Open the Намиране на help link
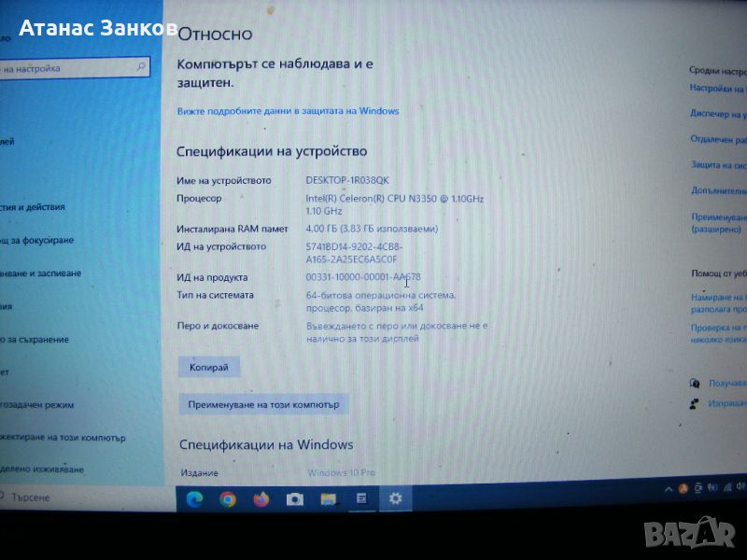Viewport: 747px width, 560px height. [x=719, y=302]
